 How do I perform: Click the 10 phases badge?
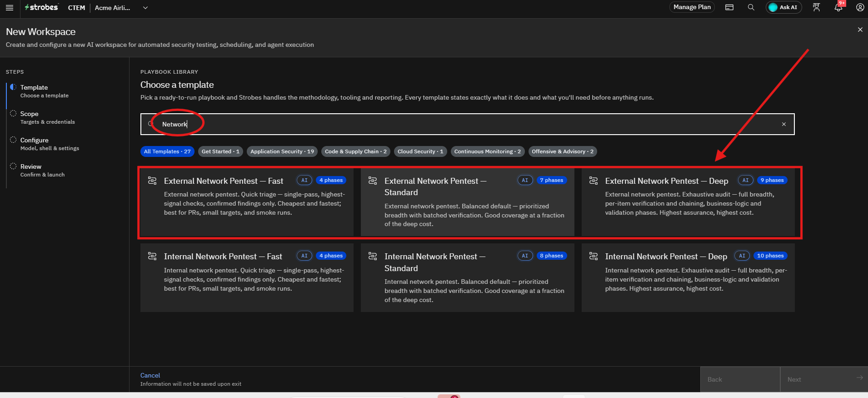coord(770,256)
